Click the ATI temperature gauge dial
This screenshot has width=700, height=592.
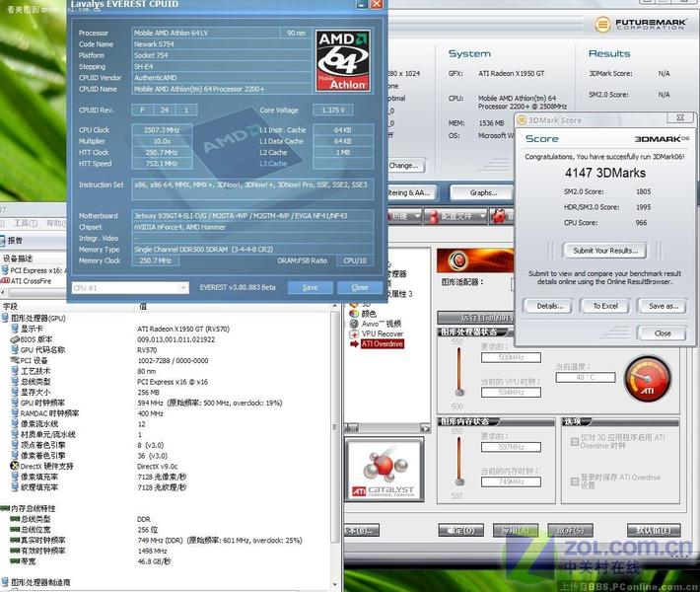648,379
